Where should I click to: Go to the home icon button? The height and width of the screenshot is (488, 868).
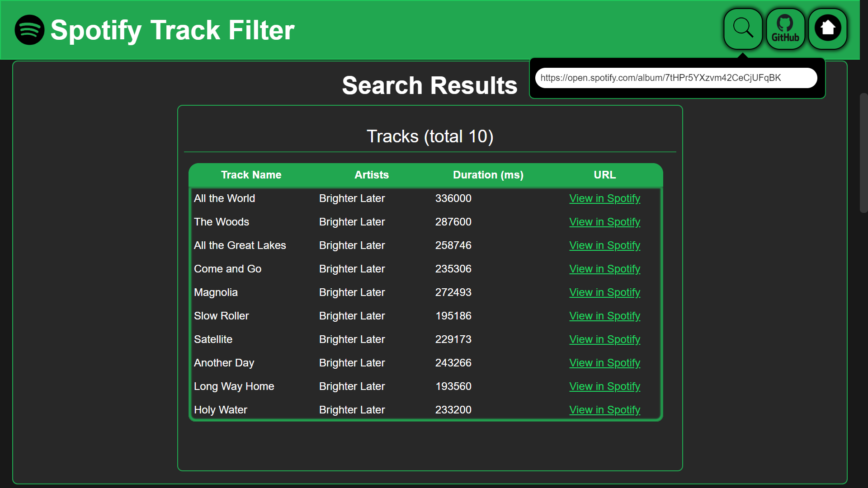tap(828, 29)
